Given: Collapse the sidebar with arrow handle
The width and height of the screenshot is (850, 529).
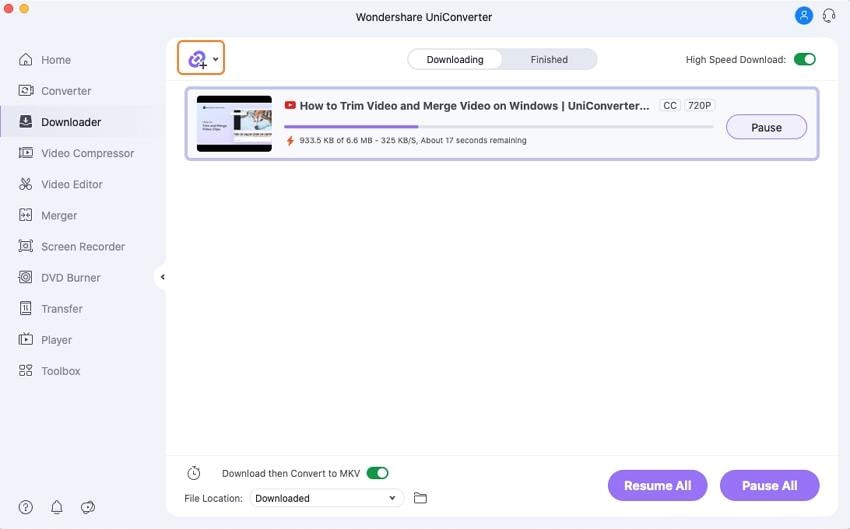Looking at the screenshot, I should (x=162, y=277).
